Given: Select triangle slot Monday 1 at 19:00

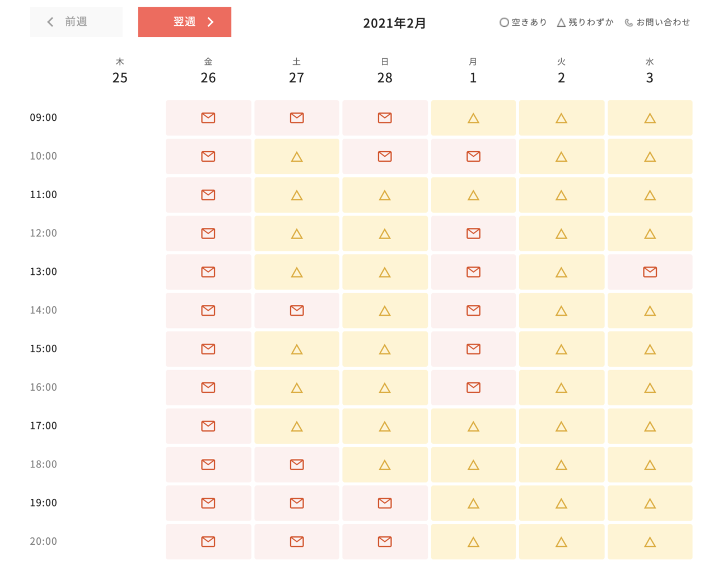Looking at the screenshot, I should point(473,503).
